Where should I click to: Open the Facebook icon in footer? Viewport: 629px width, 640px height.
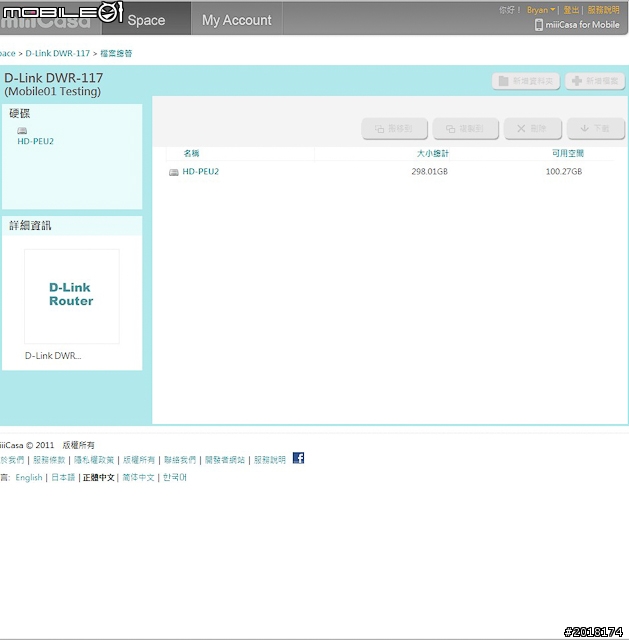(x=298, y=458)
